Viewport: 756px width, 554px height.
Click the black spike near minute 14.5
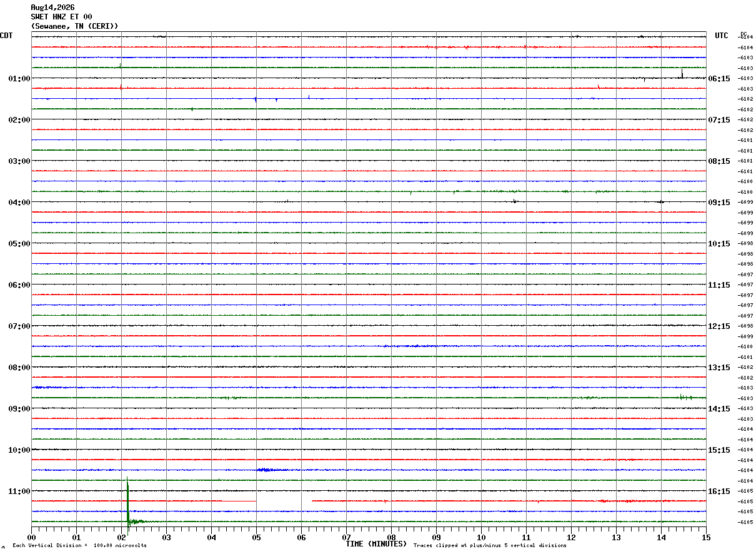click(x=682, y=73)
